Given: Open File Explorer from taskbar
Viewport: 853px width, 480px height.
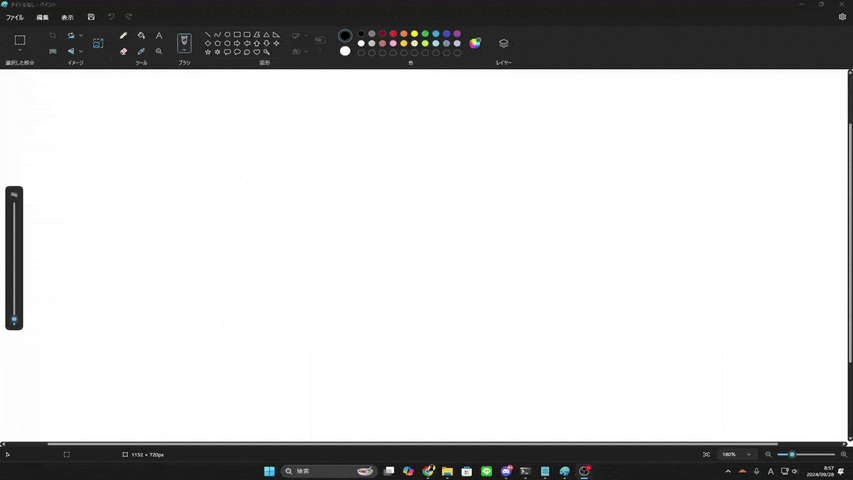Looking at the screenshot, I should pyautogui.click(x=447, y=471).
